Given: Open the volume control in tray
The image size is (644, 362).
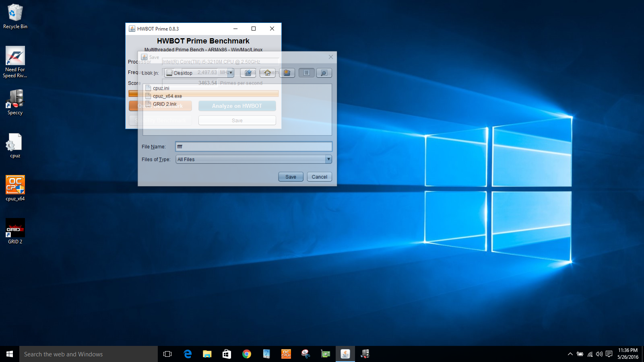Looking at the screenshot, I should [599, 354].
